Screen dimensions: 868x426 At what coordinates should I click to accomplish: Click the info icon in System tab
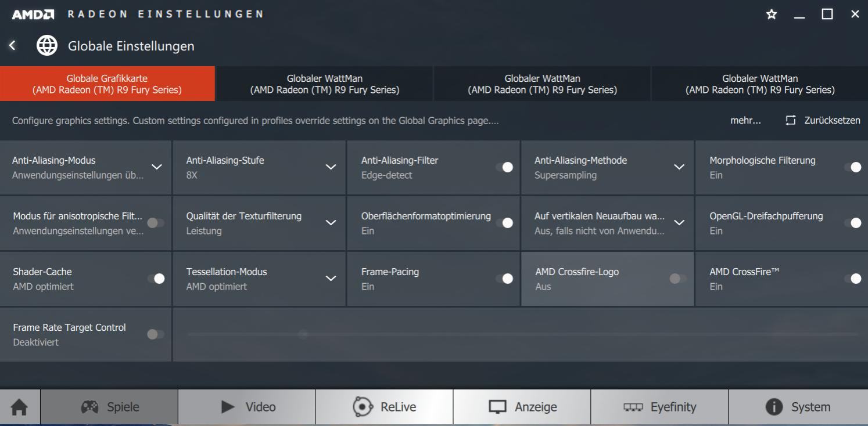pos(774,407)
